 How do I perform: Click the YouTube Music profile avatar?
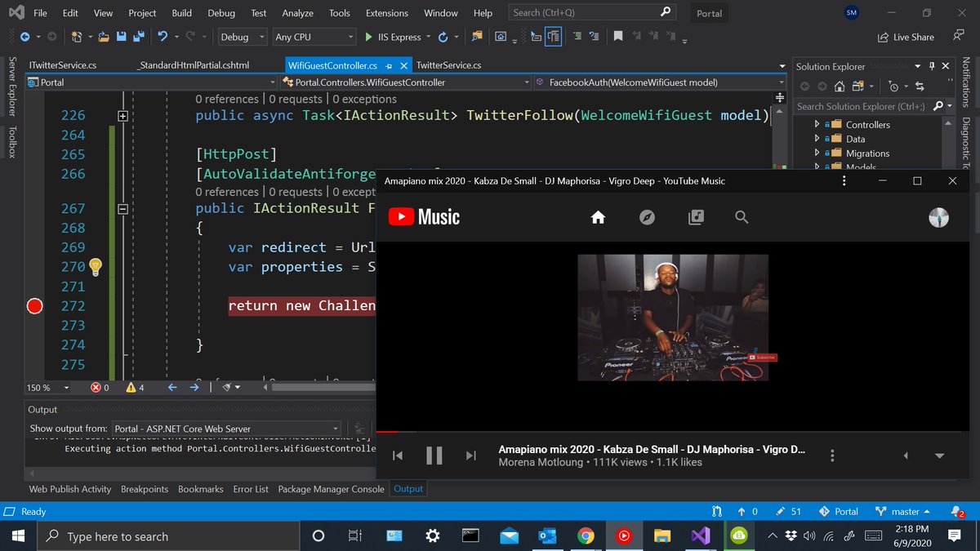click(x=938, y=217)
